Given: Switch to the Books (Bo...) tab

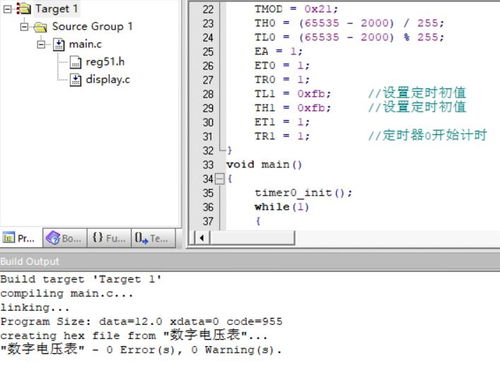Looking at the screenshot, I should (x=65, y=238).
